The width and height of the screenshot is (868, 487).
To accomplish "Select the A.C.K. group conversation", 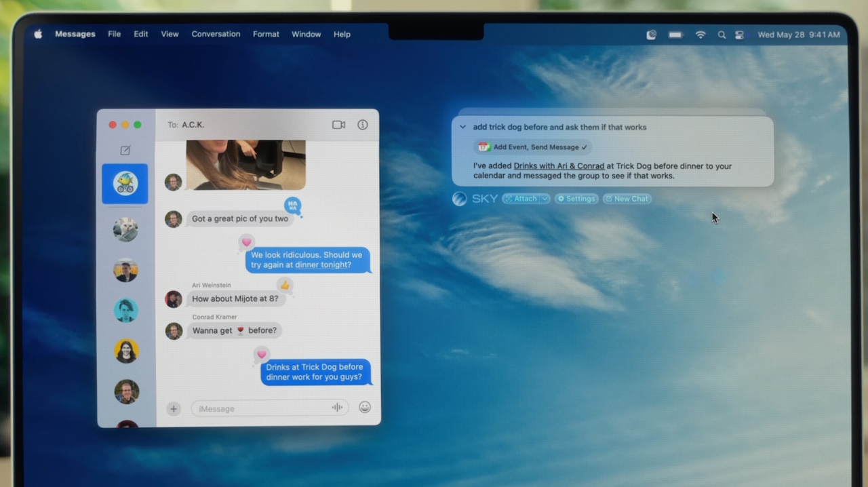I will [x=125, y=184].
